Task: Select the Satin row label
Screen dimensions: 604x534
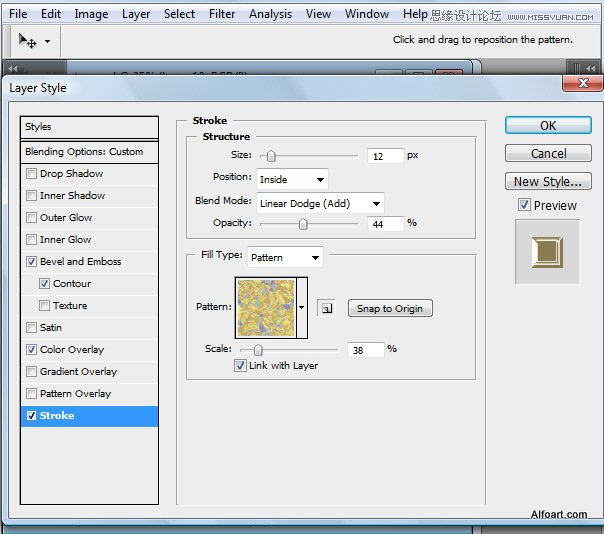Action: pyautogui.click(x=51, y=327)
